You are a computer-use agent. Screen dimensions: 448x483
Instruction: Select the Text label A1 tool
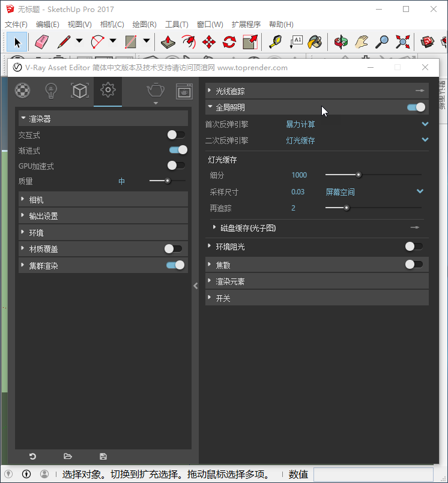[296, 41]
